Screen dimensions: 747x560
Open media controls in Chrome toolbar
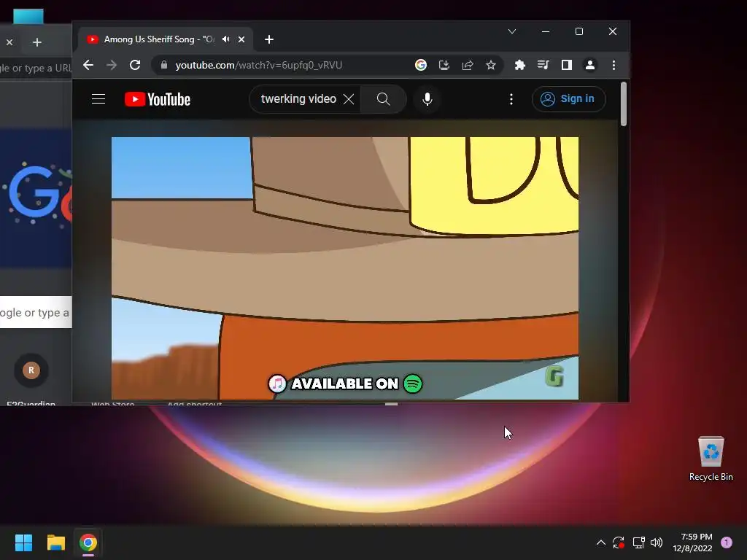[543, 65]
